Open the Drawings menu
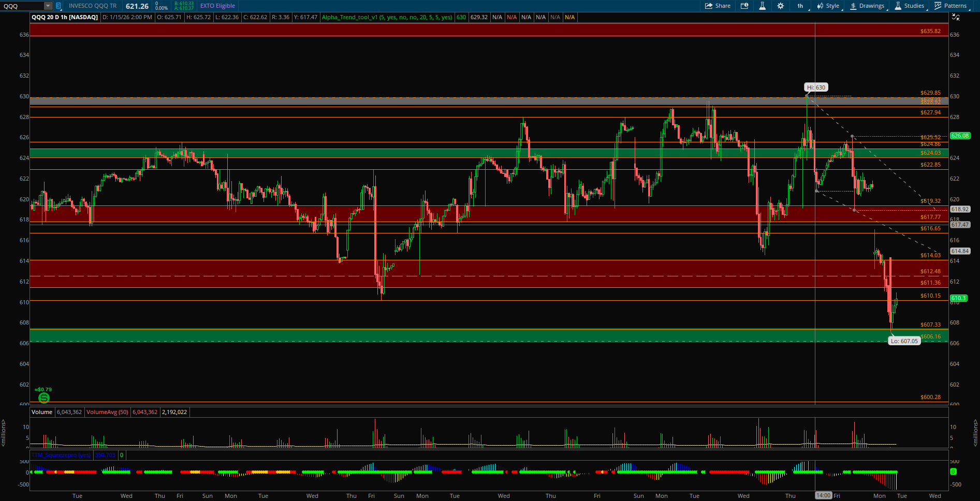The width and height of the screenshot is (980, 501). [x=867, y=6]
